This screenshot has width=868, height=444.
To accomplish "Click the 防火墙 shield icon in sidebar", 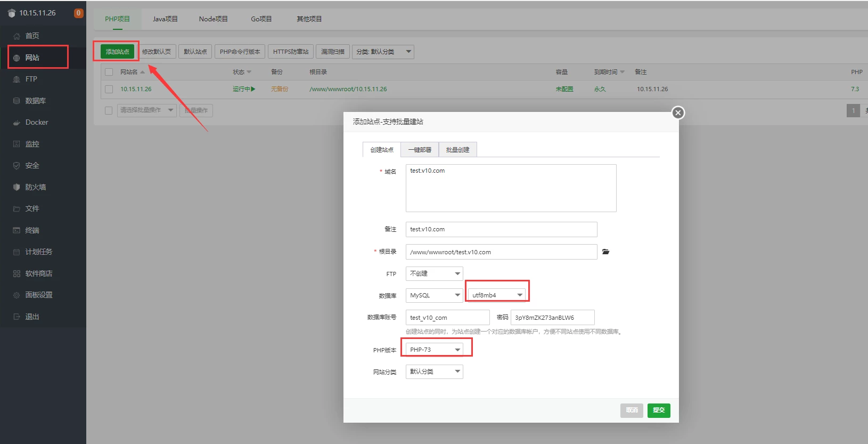I will pos(17,187).
